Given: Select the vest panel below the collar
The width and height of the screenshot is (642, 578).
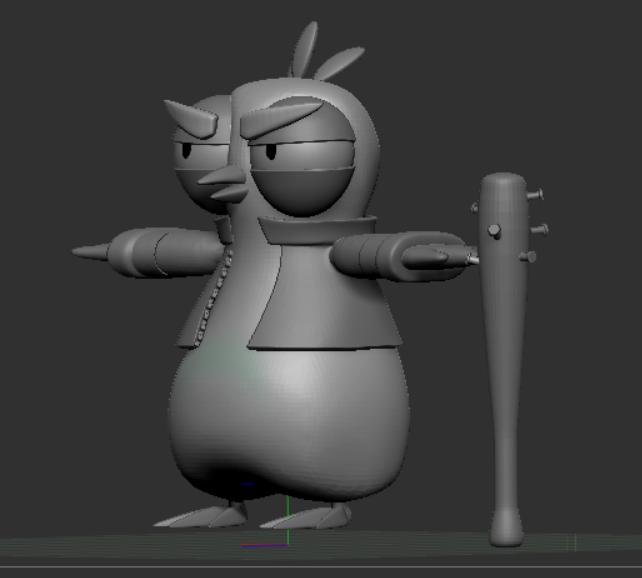Looking at the screenshot, I should 323,297.
